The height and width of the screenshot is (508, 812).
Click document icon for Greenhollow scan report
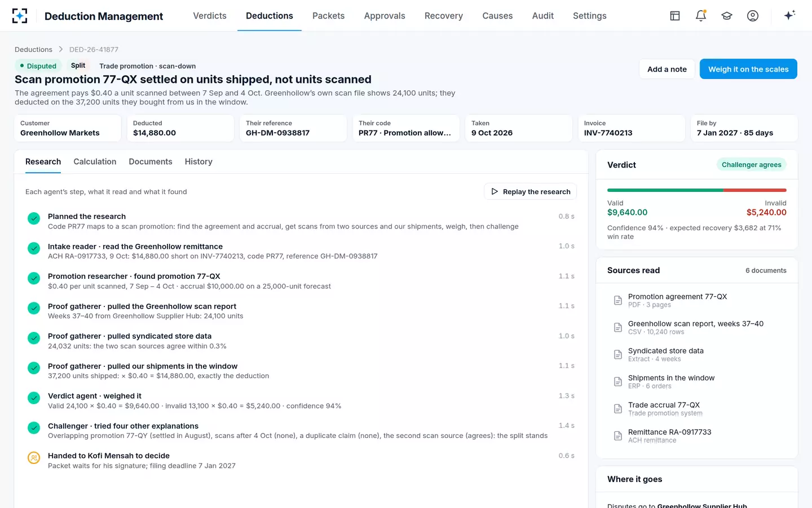[618, 327]
